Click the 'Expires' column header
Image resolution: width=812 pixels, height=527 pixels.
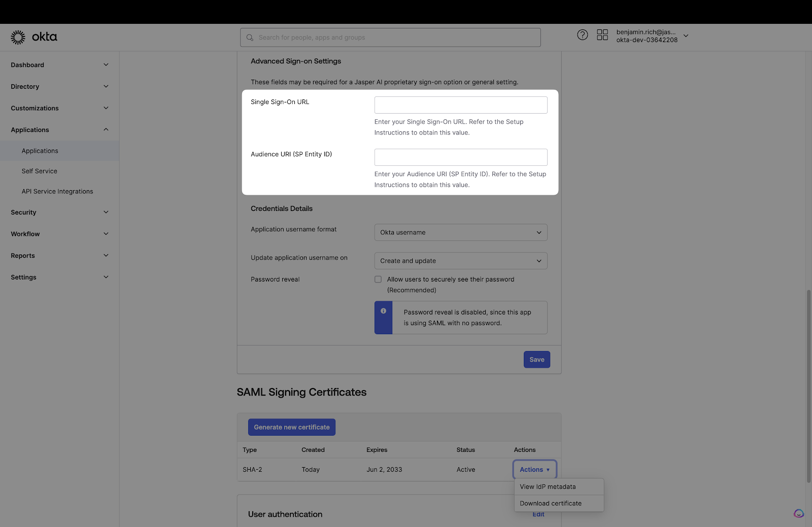coord(377,450)
